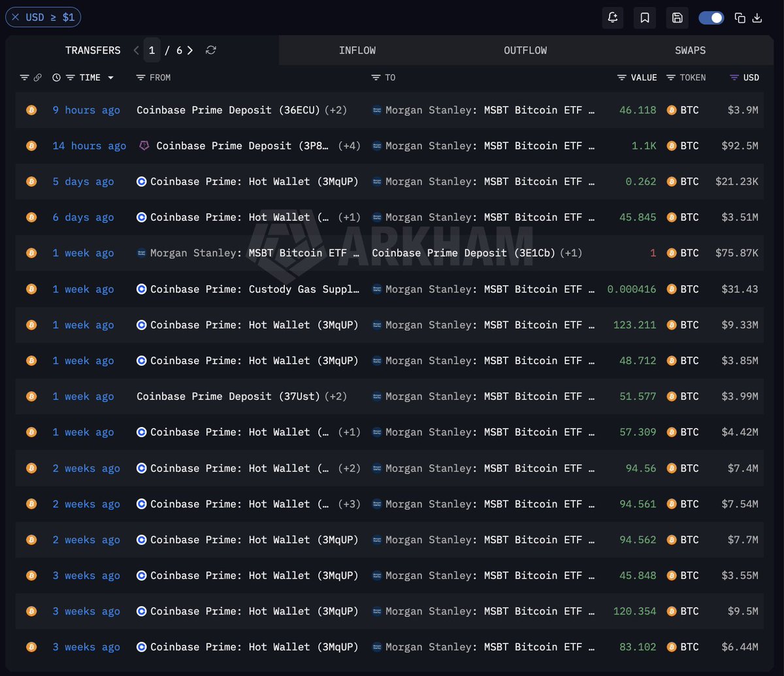The width and height of the screenshot is (784, 676).
Task: Click Coinbase Prime Deposit (37Ust) sender
Action: pyautogui.click(x=229, y=396)
